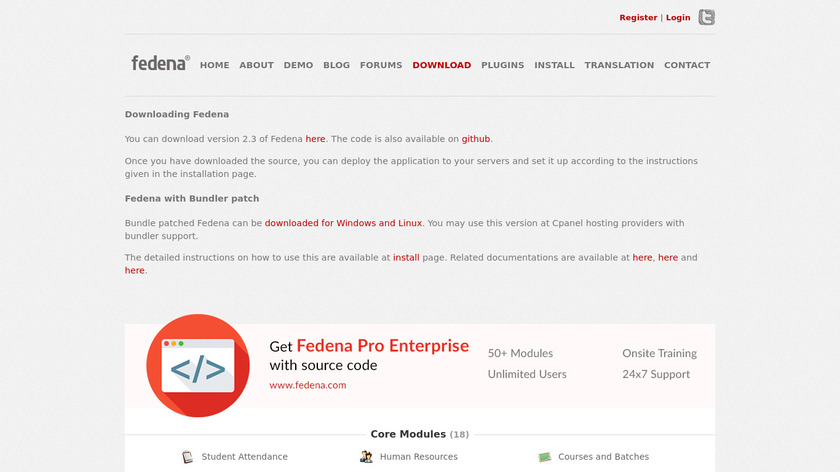Open the CONTACT menu item

pyautogui.click(x=687, y=65)
